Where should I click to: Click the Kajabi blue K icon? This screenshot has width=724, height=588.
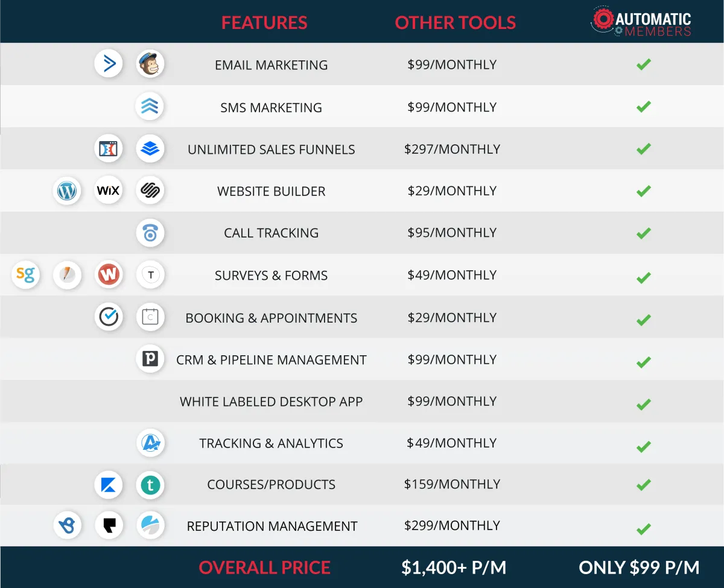pyautogui.click(x=109, y=484)
